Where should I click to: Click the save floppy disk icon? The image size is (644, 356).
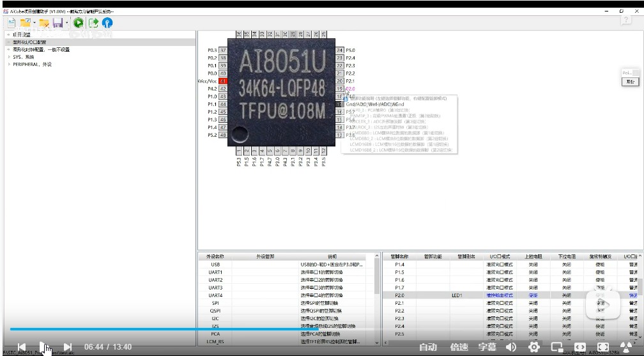click(x=57, y=23)
